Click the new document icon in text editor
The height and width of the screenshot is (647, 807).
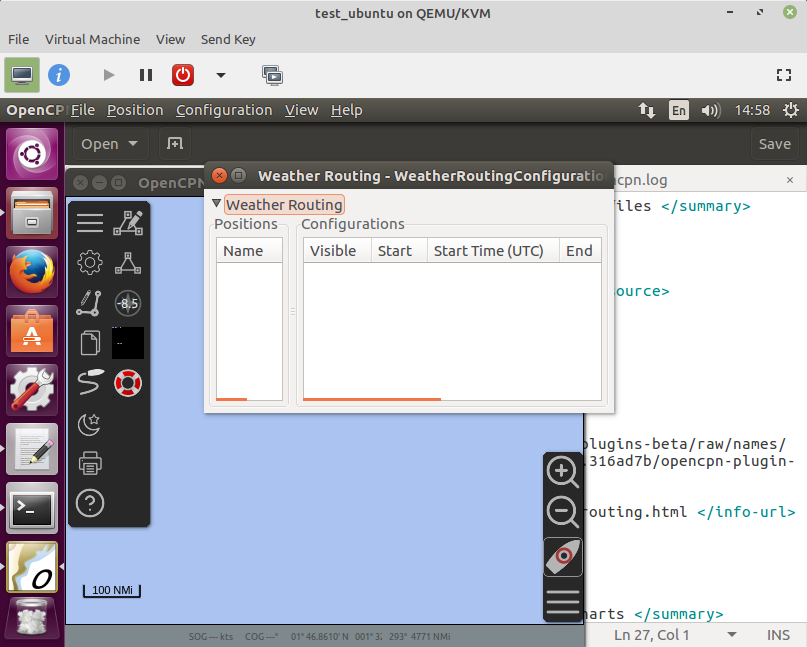coord(175,144)
